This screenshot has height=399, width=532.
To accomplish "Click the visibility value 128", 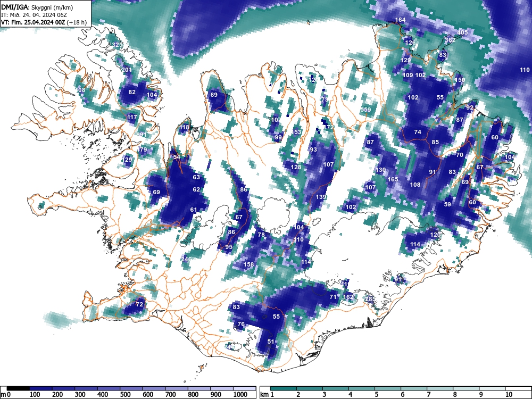I will tap(296, 167).
